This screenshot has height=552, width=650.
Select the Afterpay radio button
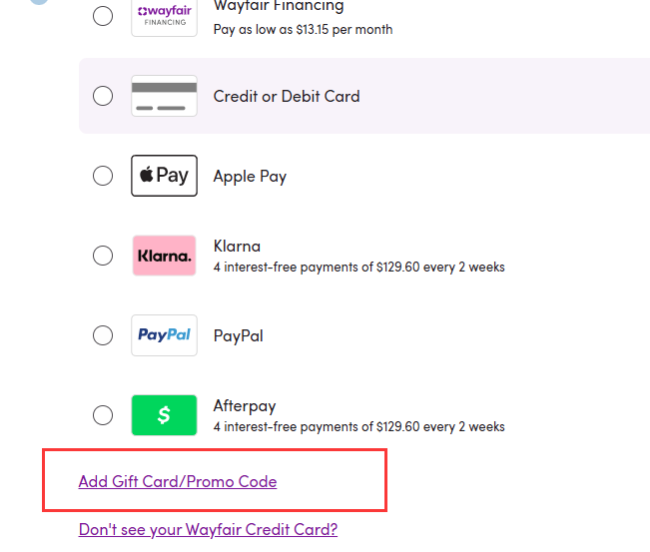(x=103, y=416)
